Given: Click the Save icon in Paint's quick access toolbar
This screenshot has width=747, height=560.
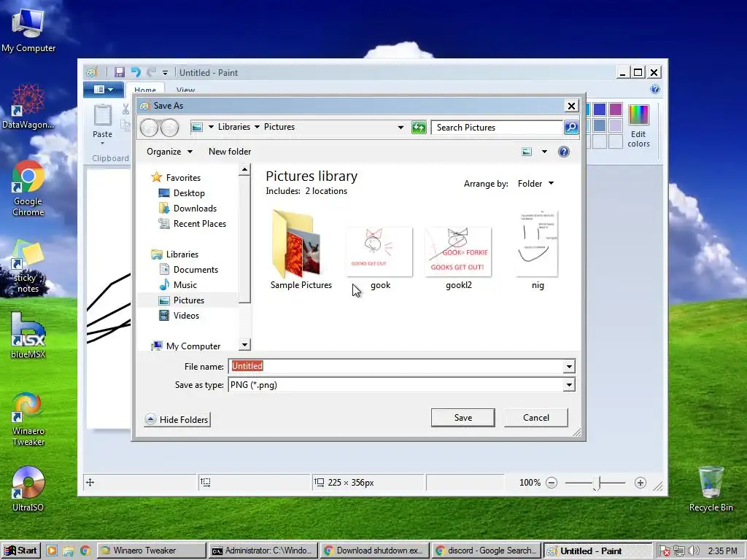Looking at the screenshot, I should [x=120, y=72].
